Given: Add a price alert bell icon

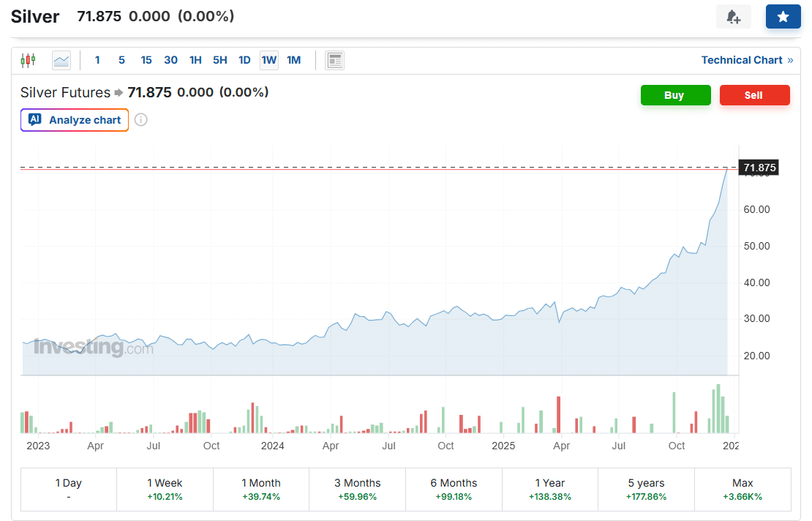Looking at the screenshot, I should [x=733, y=17].
